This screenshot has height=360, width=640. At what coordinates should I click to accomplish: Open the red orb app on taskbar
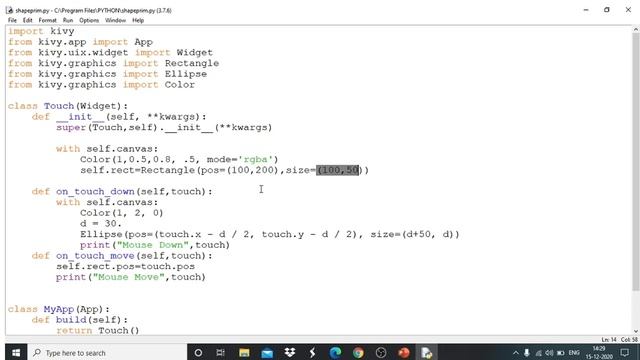(x=404, y=353)
